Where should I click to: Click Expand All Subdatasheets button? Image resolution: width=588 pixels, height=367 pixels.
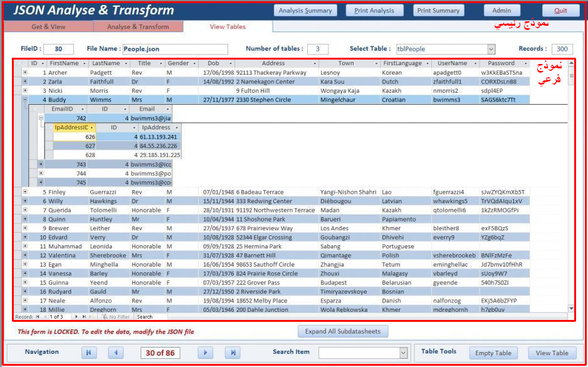pos(343,331)
